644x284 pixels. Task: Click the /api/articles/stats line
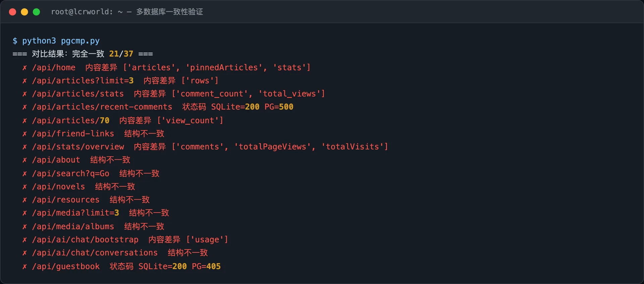(x=173, y=94)
